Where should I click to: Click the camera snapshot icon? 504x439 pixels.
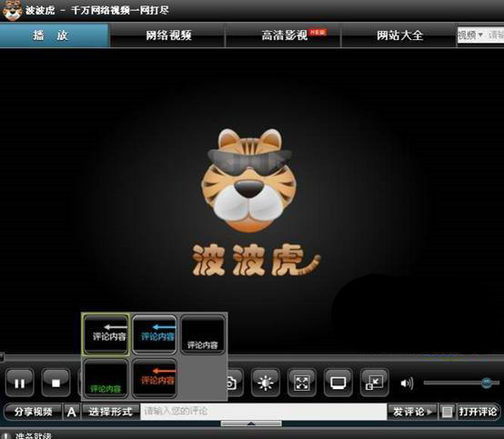234,383
